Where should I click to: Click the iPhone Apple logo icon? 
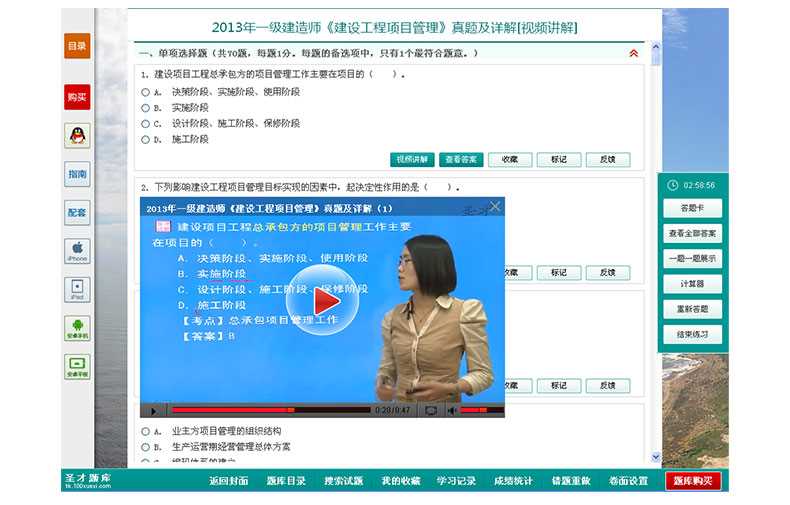click(x=77, y=249)
